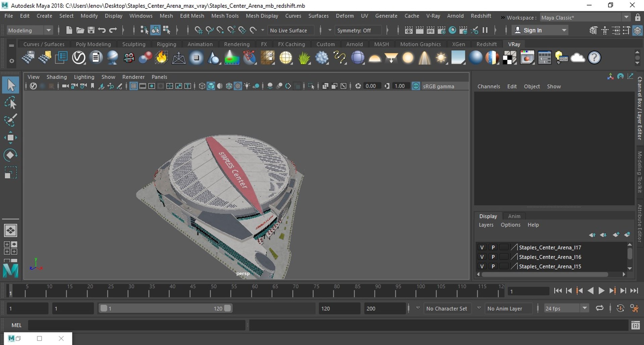
Task: Toggle visibility V for Staples_Center_Arena_l16
Action: tap(482, 257)
